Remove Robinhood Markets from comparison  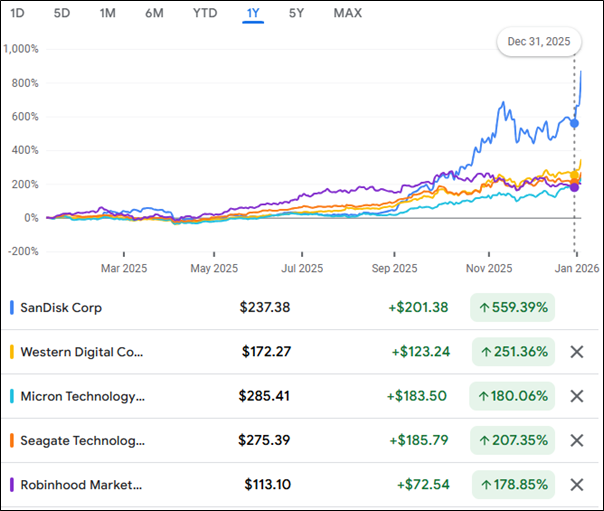coord(576,485)
